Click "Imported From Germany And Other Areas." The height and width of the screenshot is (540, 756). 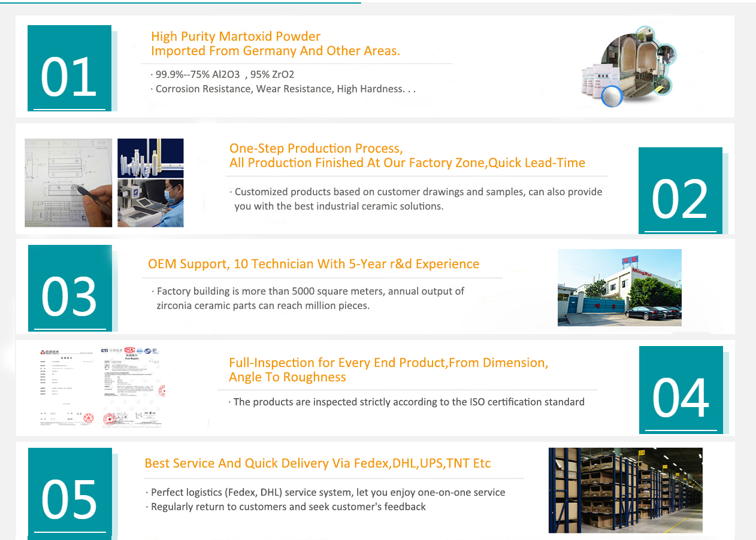(276, 51)
